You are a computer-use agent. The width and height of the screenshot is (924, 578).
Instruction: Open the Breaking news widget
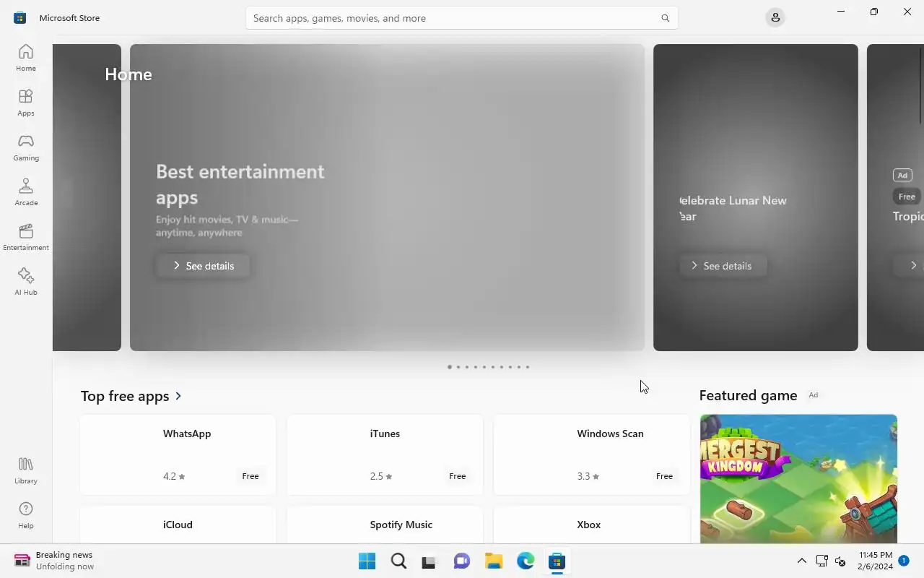pyautogui.click(x=55, y=561)
